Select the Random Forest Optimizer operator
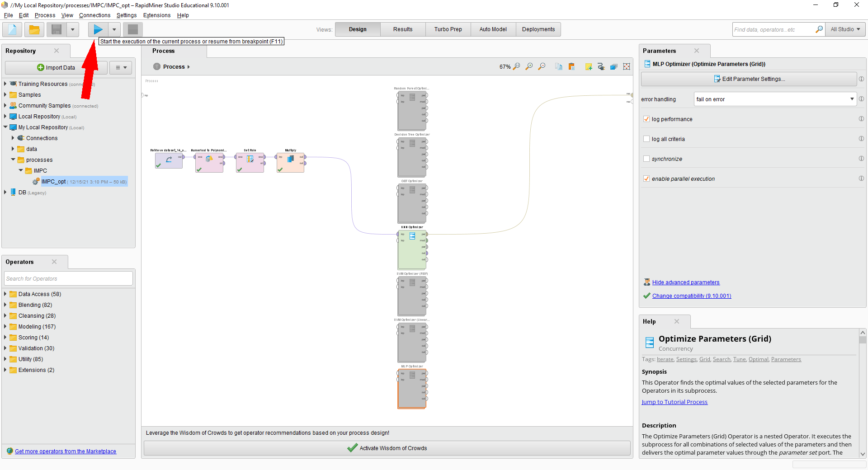Screen dimensions: 868x470 412,111
